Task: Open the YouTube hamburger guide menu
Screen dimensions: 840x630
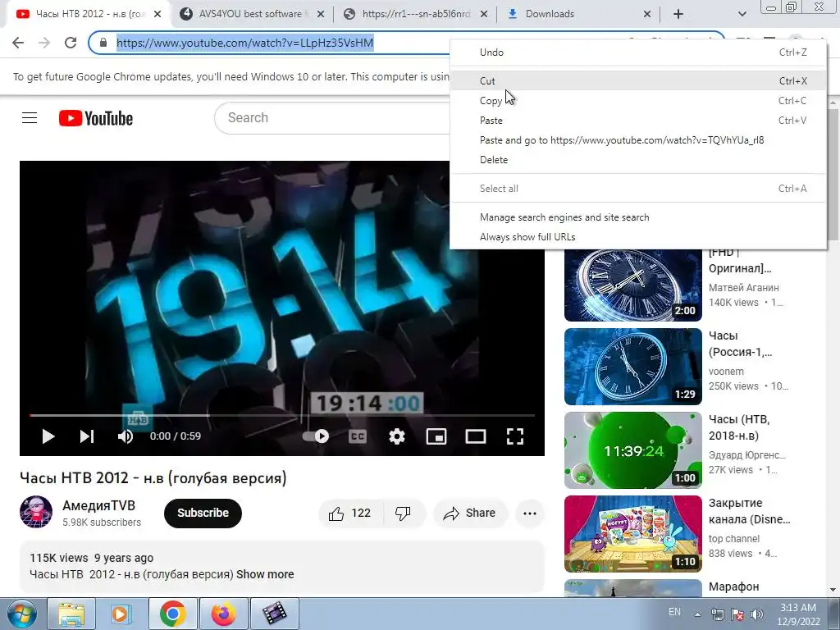Action: click(30, 118)
